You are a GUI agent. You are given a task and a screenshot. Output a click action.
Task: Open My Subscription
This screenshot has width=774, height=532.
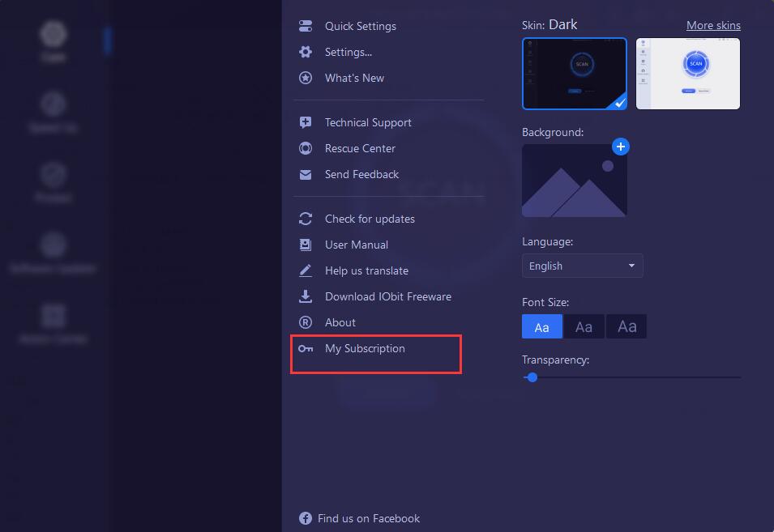365,348
